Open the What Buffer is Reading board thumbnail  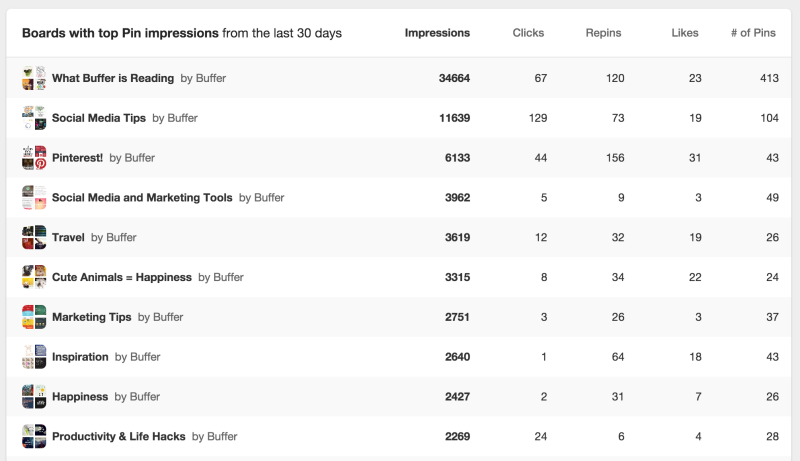click(x=34, y=78)
